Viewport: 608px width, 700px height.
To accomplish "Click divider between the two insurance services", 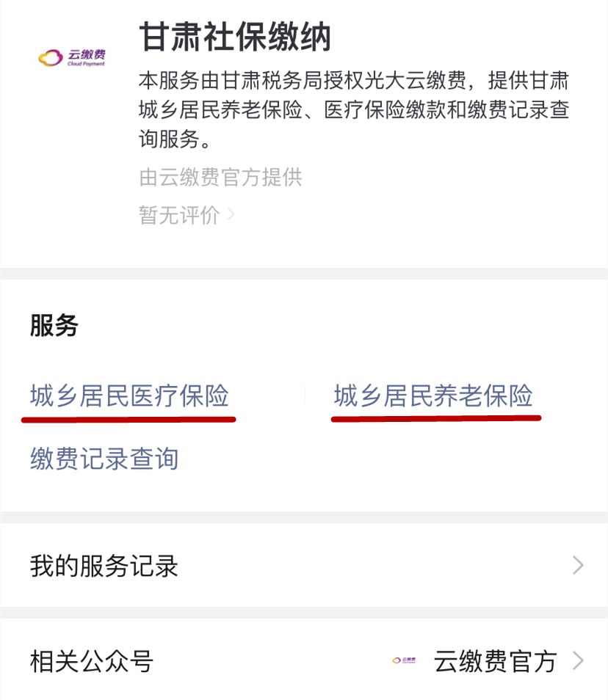I will pos(305,395).
